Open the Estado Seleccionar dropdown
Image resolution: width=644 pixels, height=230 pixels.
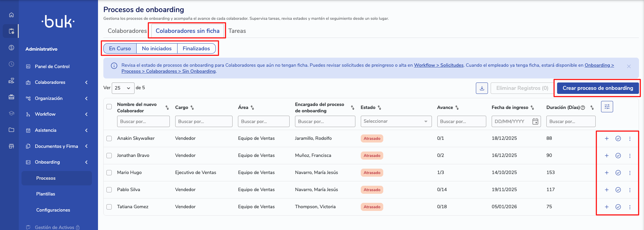[396, 121]
